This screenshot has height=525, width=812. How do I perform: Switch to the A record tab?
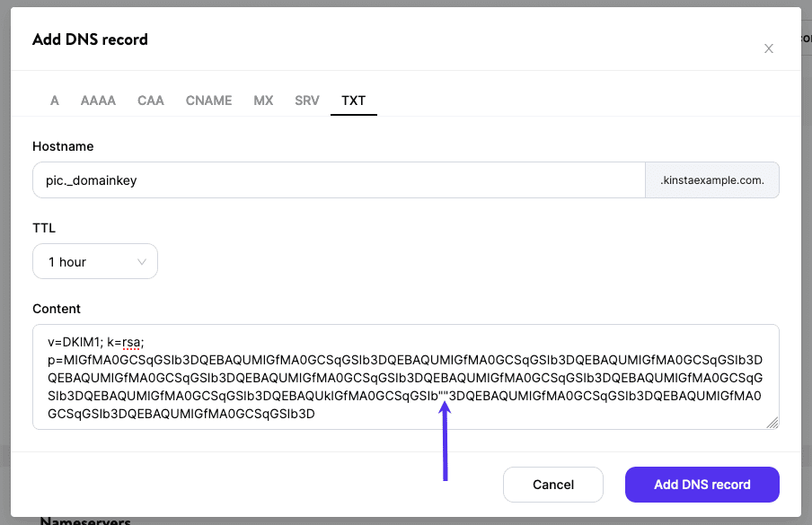[x=54, y=101]
